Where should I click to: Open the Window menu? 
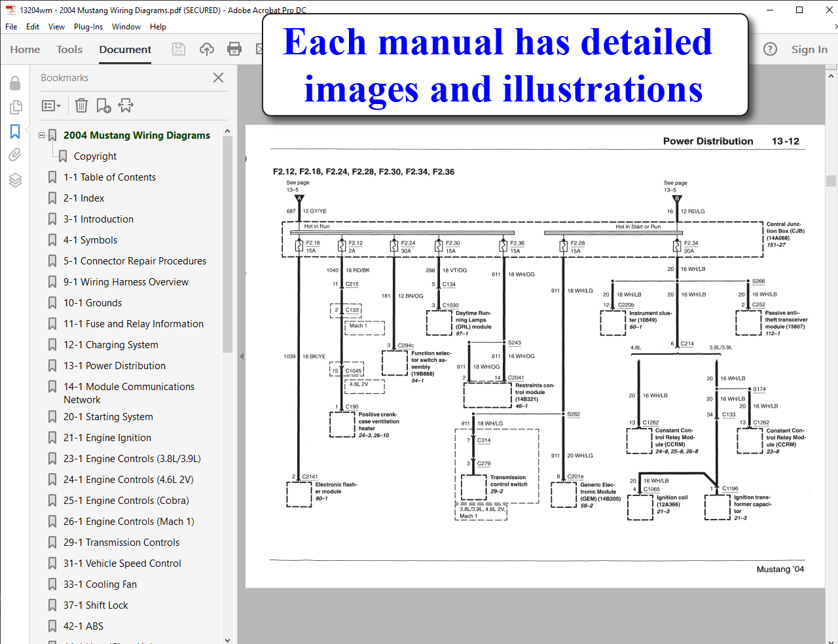pyautogui.click(x=126, y=27)
